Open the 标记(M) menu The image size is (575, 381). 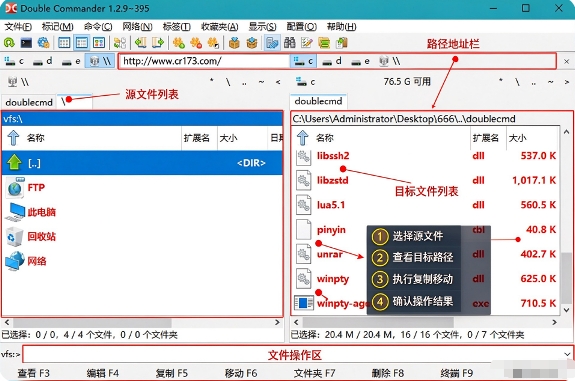click(58, 27)
